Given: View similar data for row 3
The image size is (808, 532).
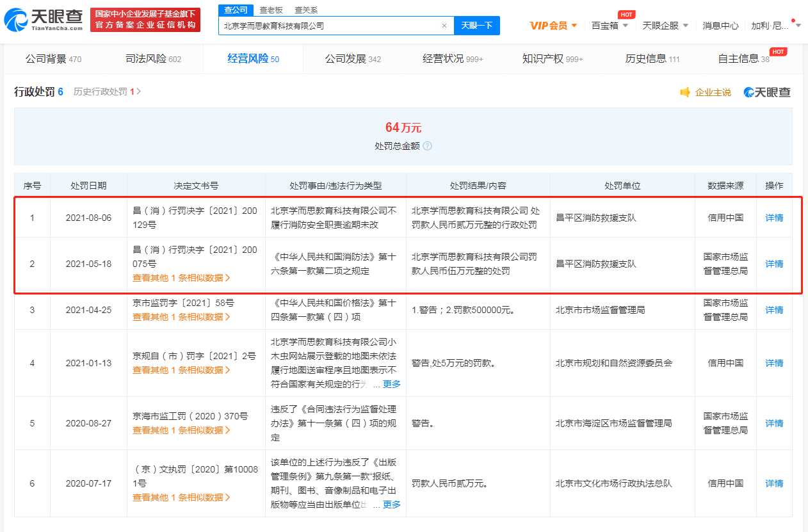Looking at the screenshot, I should click(181, 317).
